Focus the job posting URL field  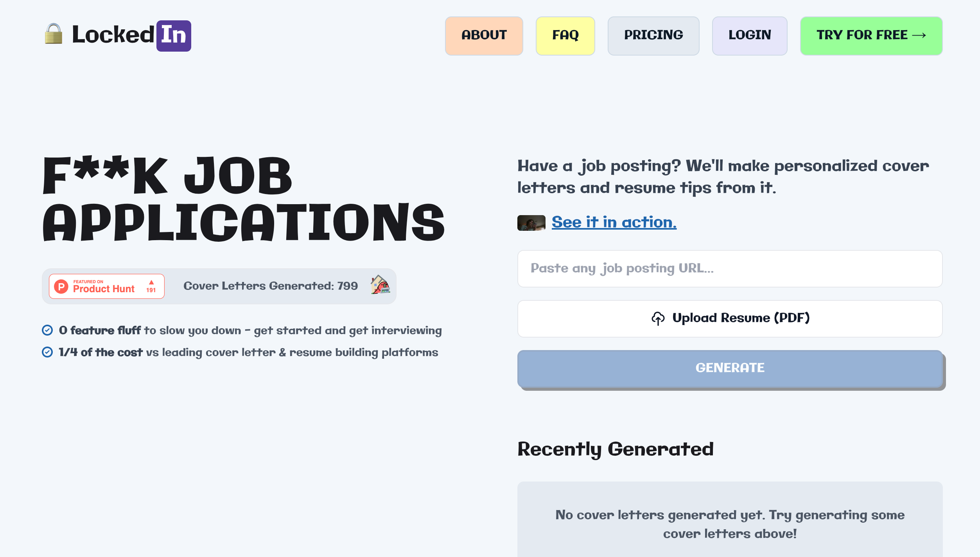[730, 269]
